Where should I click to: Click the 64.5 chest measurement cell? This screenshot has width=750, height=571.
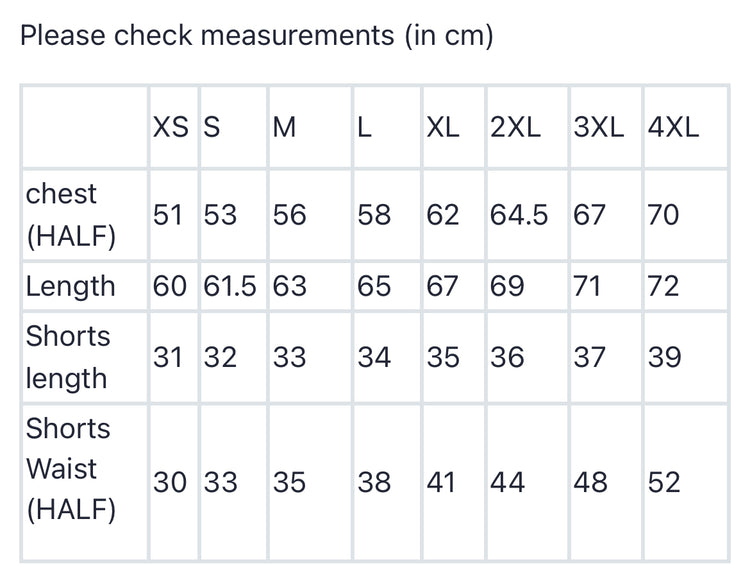(519, 215)
